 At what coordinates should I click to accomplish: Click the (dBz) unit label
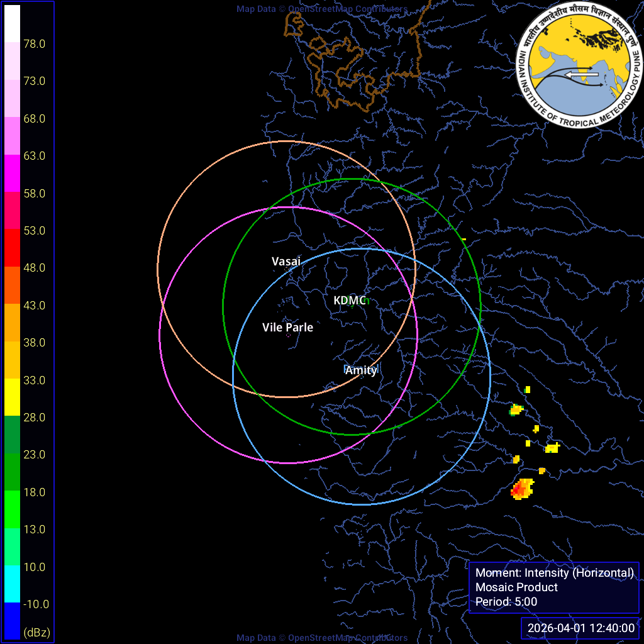click(x=36, y=631)
